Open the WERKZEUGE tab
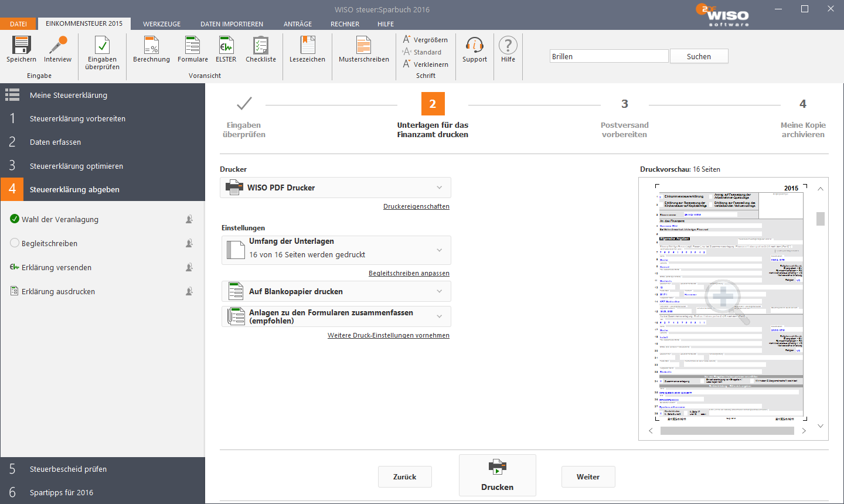Image resolution: width=844 pixels, height=504 pixels. 162,24
